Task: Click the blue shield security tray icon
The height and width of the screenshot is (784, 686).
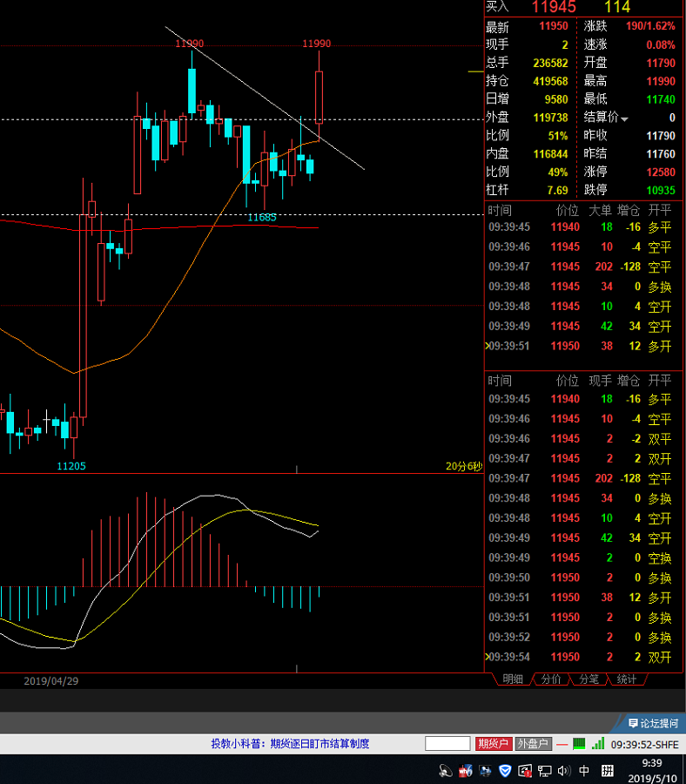Action: click(x=506, y=770)
